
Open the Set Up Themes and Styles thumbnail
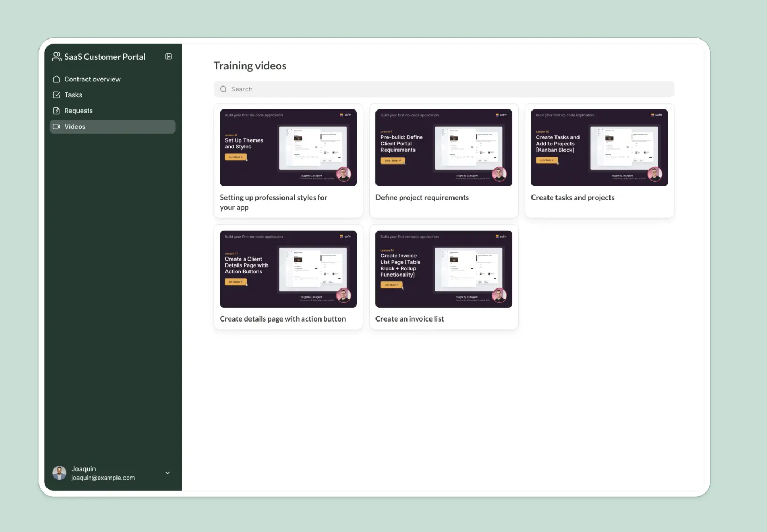pos(288,148)
